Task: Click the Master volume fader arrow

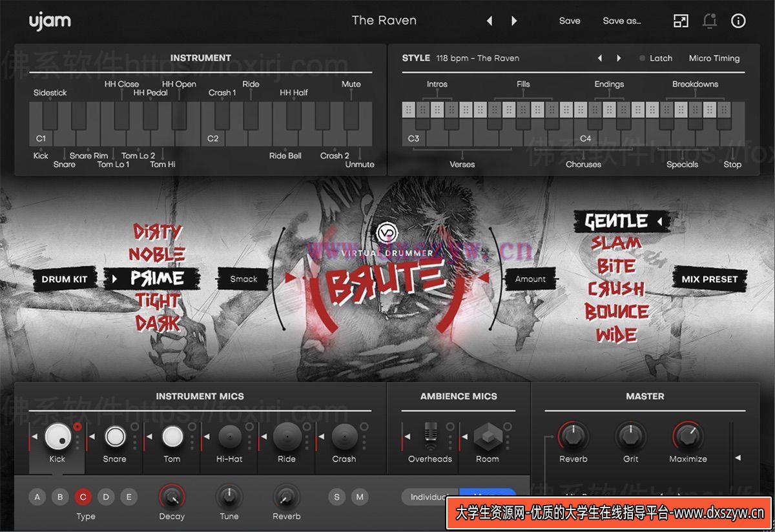Action: 738,458
